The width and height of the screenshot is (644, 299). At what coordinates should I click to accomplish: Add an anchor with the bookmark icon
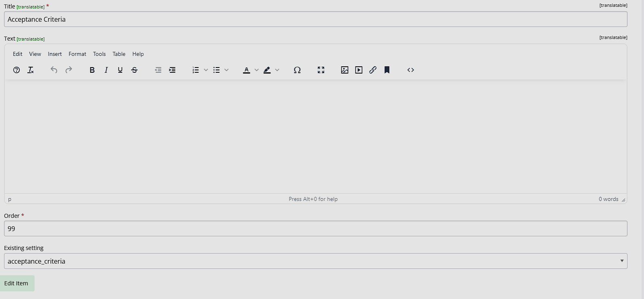click(x=387, y=70)
